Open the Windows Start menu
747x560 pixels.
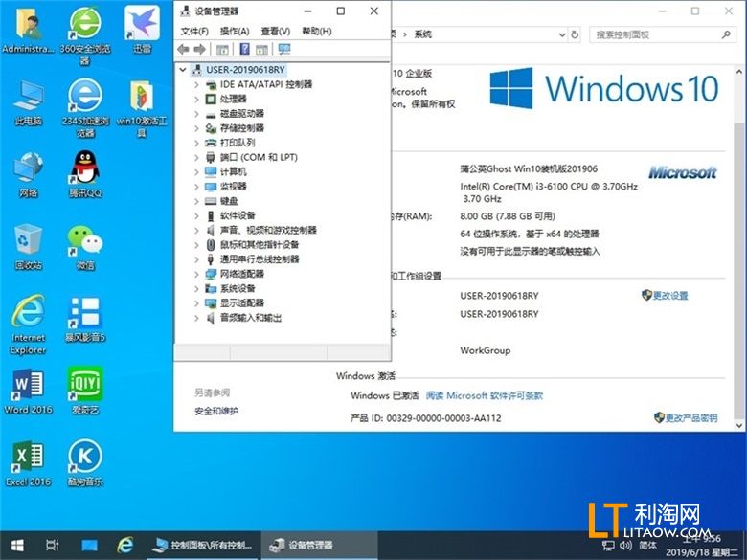[x=17, y=546]
